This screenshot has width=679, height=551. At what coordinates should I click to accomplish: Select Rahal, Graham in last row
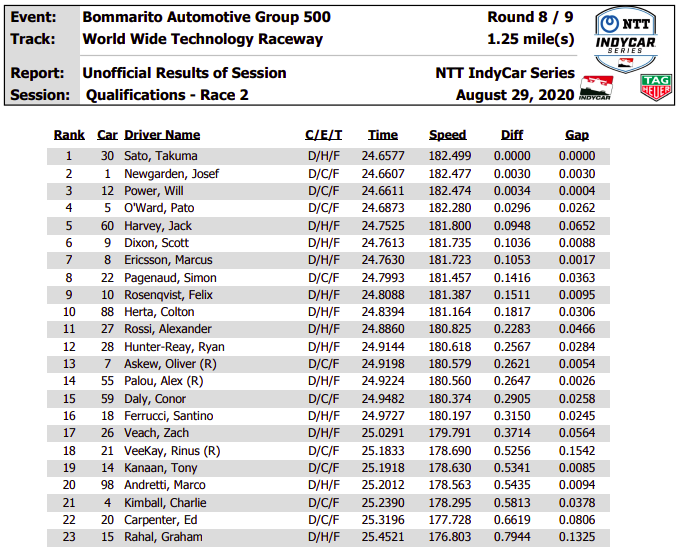[x=163, y=537]
